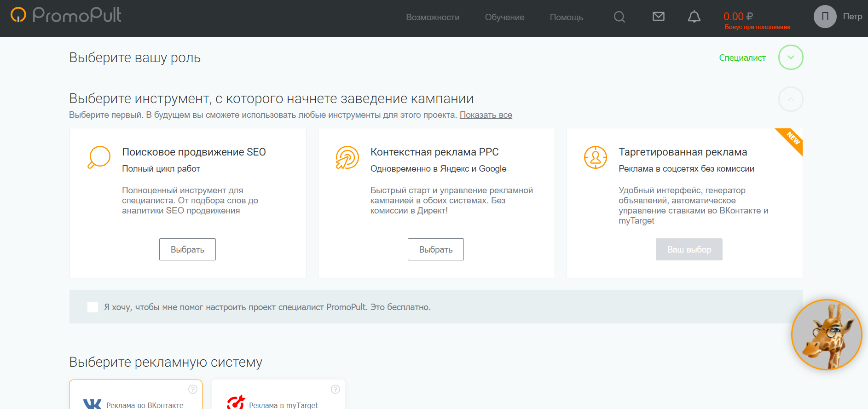
Task: Click the Таргетированная реклама title
Action: [x=683, y=152]
